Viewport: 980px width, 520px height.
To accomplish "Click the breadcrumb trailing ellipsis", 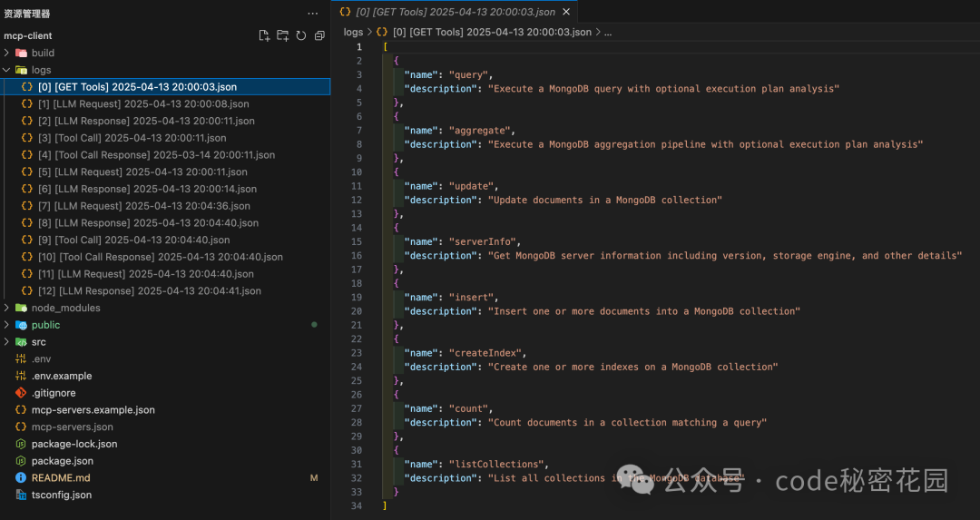I will pos(608,32).
